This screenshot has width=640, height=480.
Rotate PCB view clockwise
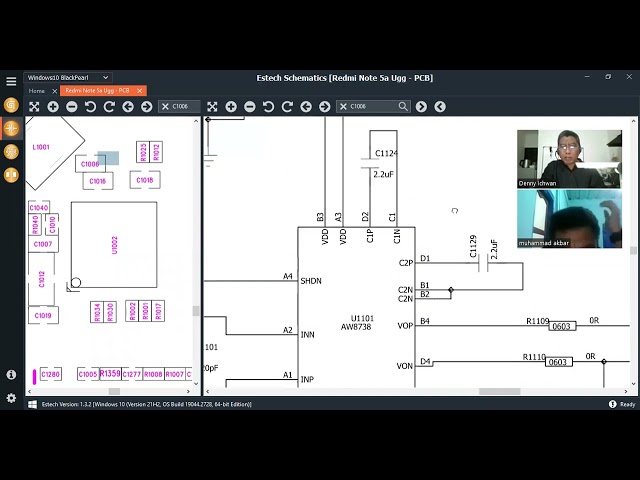pyautogui.click(x=109, y=107)
